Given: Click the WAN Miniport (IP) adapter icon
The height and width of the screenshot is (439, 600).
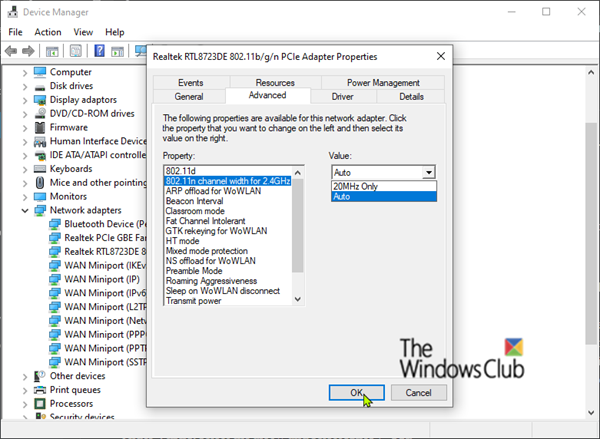Looking at the screenshot, I should pos(55,279).
